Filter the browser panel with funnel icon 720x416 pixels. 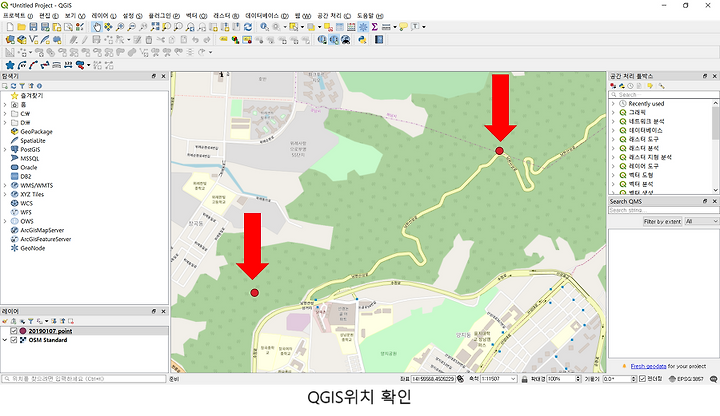pos(22,86)
